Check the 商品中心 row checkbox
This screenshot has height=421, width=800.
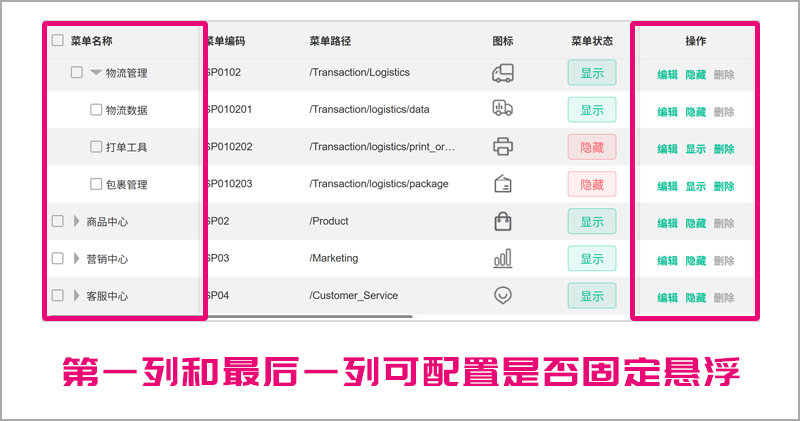tap(58, 221)
